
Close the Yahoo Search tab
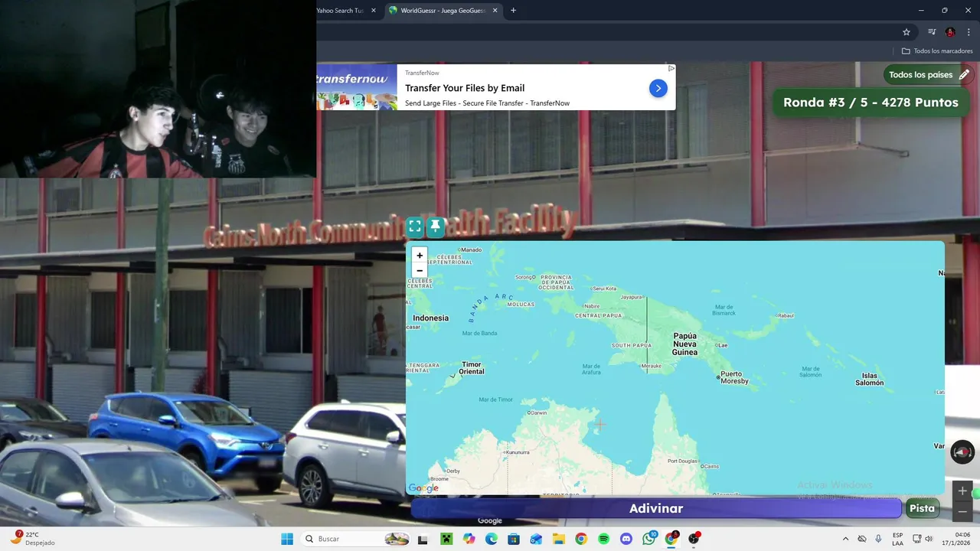pyautogui.click(x=374, y=11)
